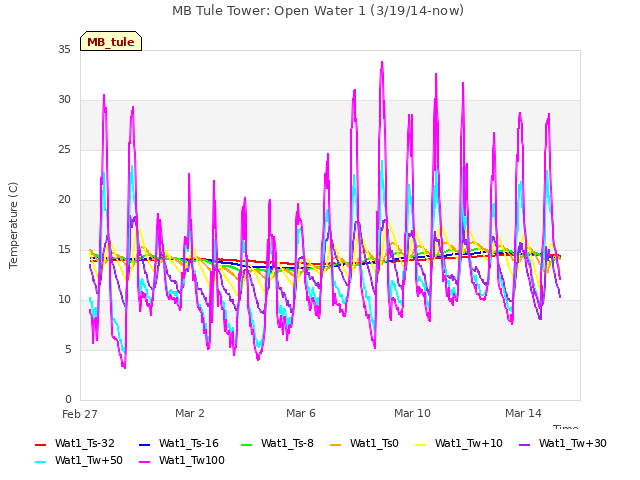Click the 15 y-axis tick label

[64, 250]
